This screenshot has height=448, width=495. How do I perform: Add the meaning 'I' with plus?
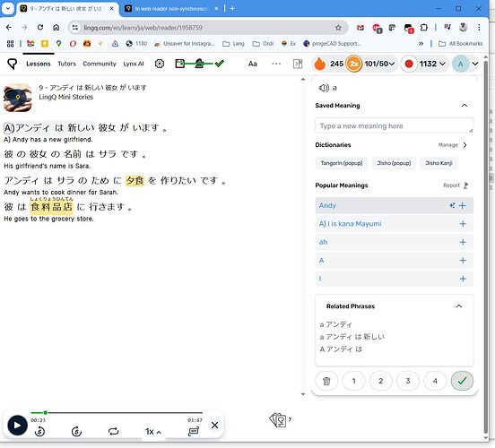click(x=463, y=279)
